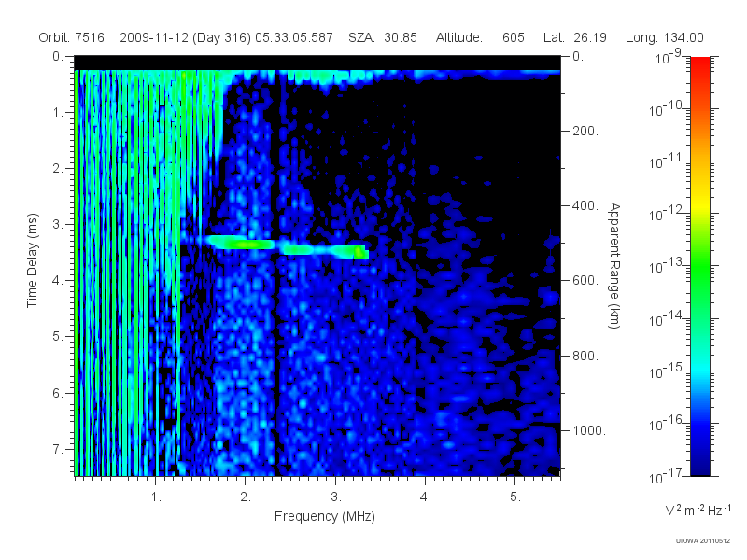Image resolution: width=747 pixels, height=560 pixels.
Task: Click the date '2009-11-12 (Day 316)' text
Action: pyautogui.click(x=185, y=37)
